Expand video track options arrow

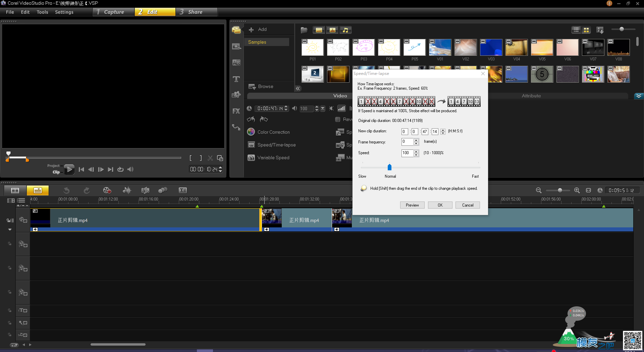10,230
